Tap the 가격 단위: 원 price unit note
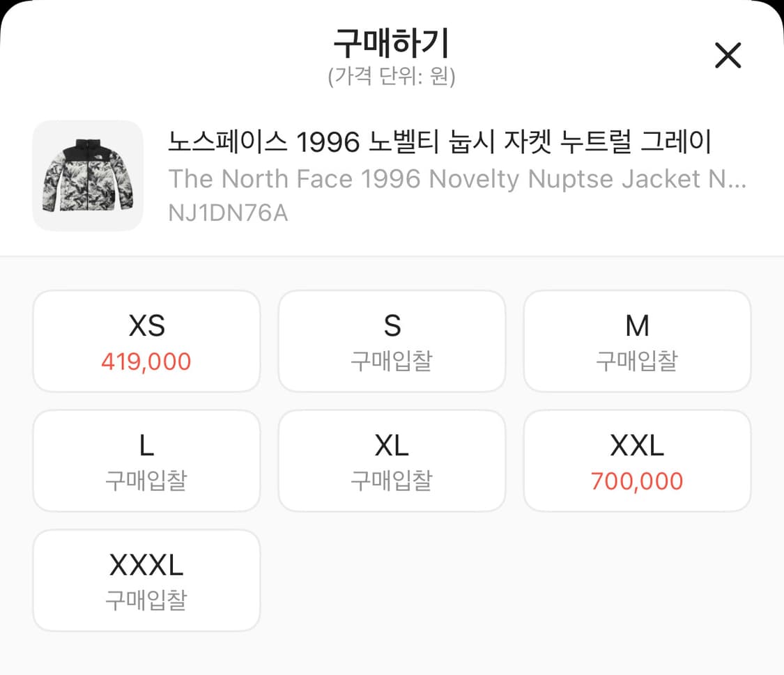Viewport: 784px width, 675px height. [x=392, y=79]
